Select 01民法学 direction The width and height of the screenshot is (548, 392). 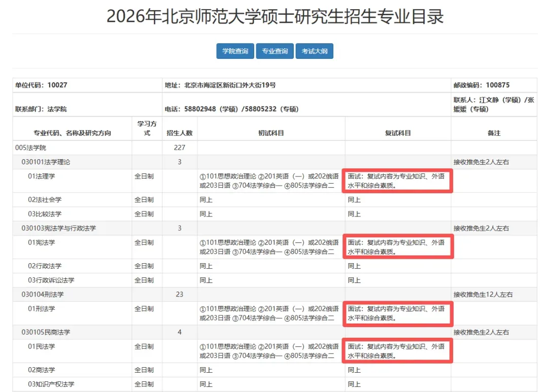point(42,346)
